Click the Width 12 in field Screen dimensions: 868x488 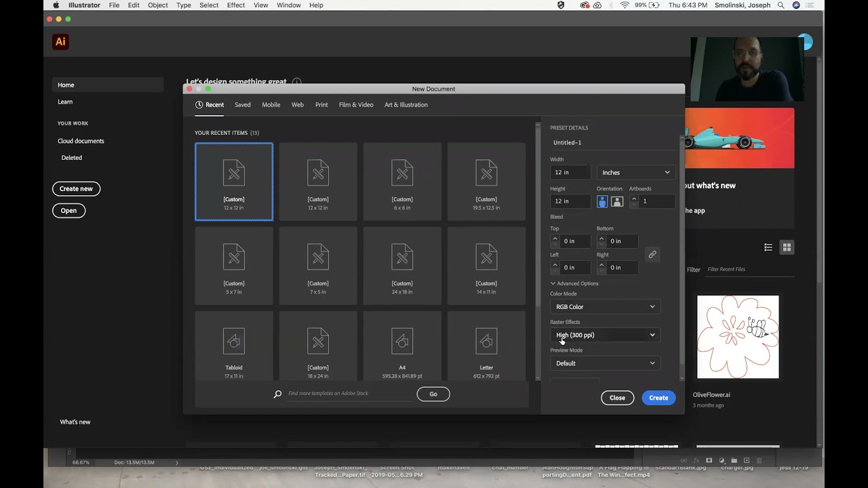(x=570, y=172)
